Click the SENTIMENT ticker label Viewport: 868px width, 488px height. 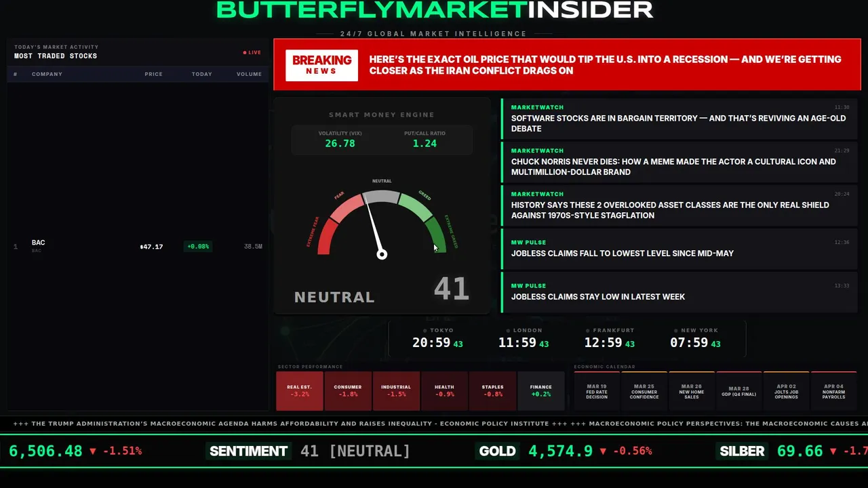pos(248,451)
